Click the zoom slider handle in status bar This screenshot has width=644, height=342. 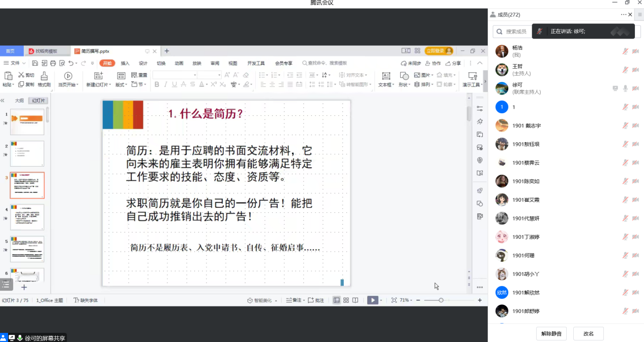[441, 300]
